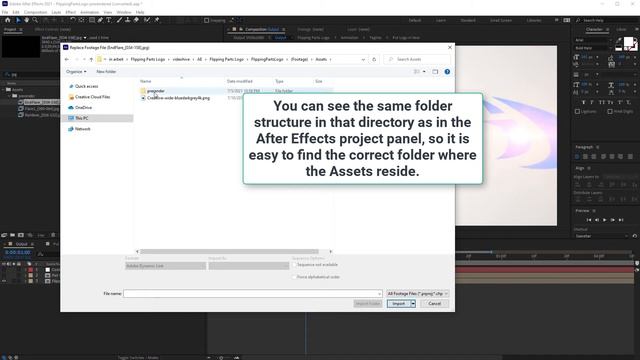Select the Clone Stamp tool
The height and width of the screenshot is (360, 640).
[128, 20]
